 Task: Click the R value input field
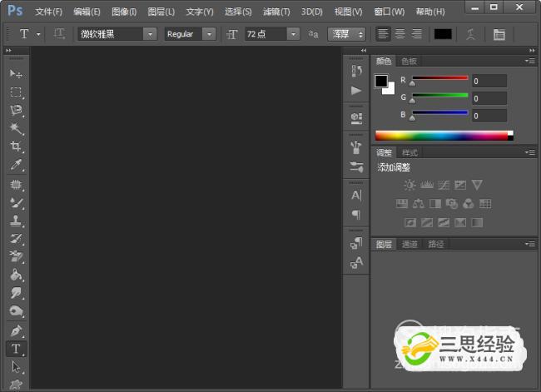click(489, 81)
